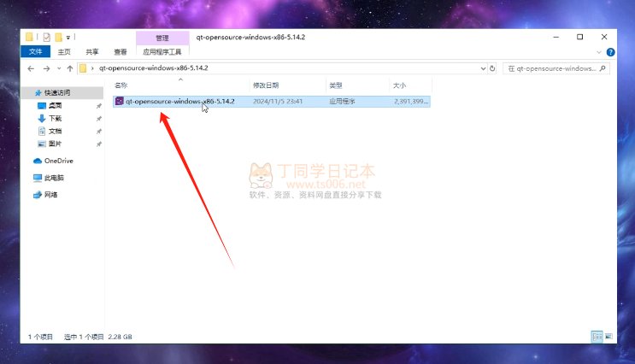Select the qt-opensource-windows-x86-5.14.2 file
635x364 pixels.
pyautogui.click(x=271, y=101)
